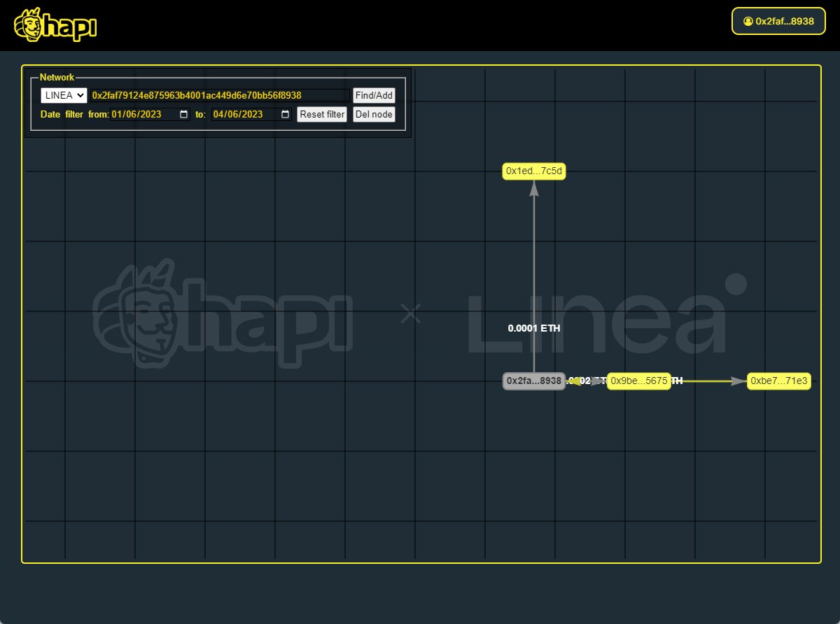Open the LINEA network dropdown
The image size is (840, 624).
pos(64,95)
